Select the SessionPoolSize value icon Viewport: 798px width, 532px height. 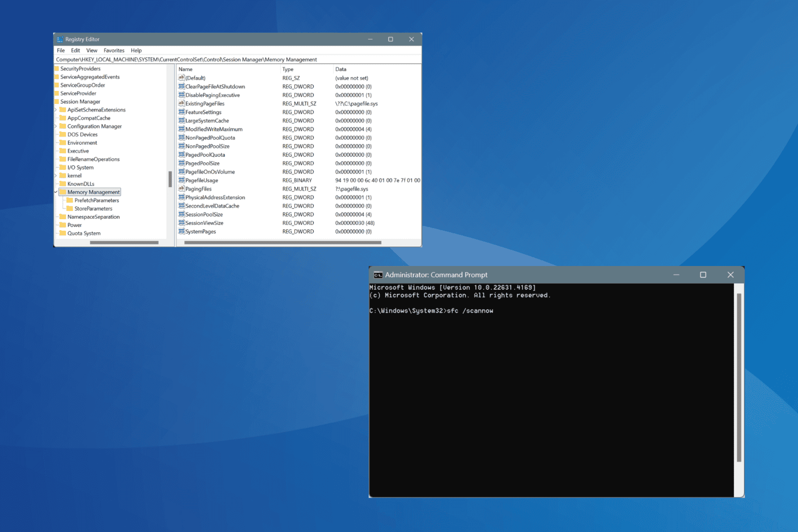pos(181,214)
